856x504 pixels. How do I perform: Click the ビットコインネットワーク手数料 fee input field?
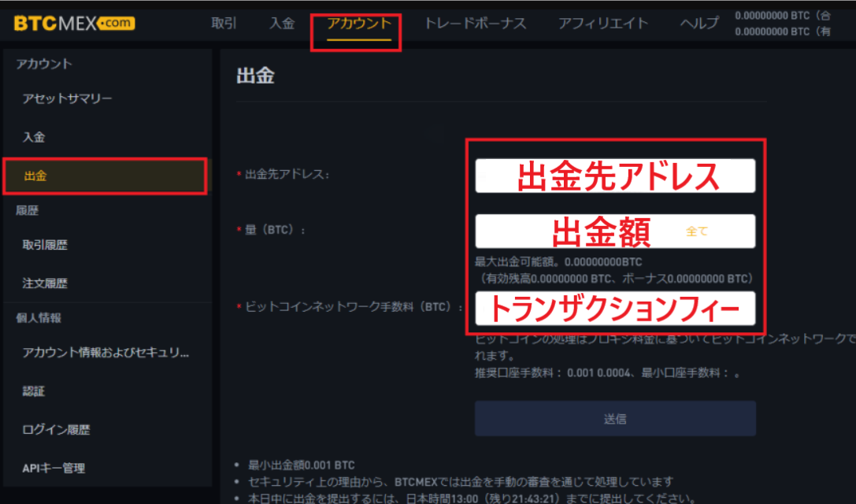click(x=615, y=308)
